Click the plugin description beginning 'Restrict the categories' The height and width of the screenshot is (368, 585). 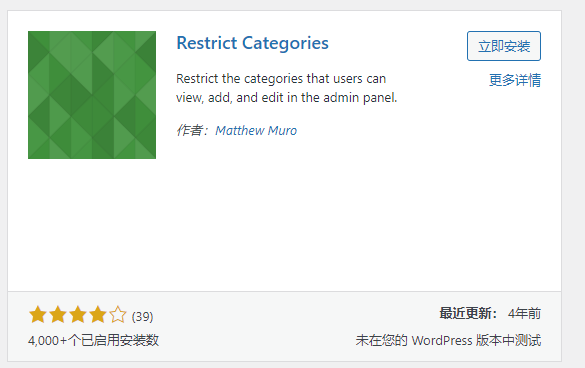(x=287, y=88)
